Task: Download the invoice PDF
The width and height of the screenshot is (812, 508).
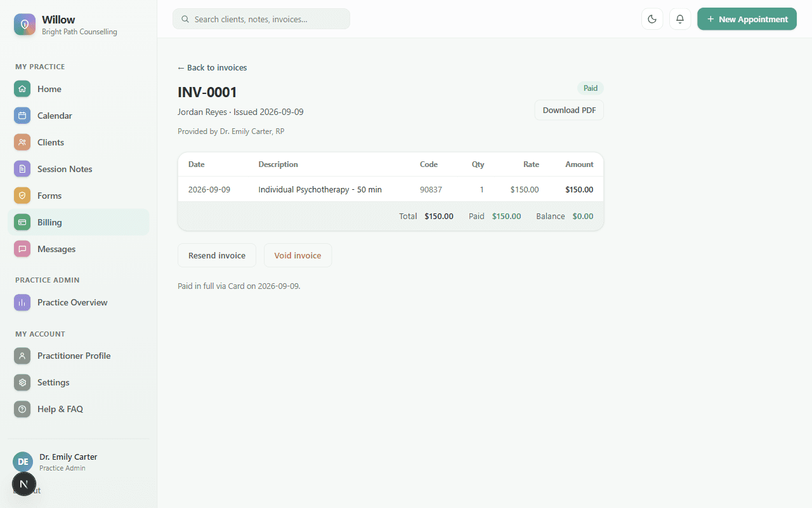Action: pyautogui.click(x=569, y=110)
